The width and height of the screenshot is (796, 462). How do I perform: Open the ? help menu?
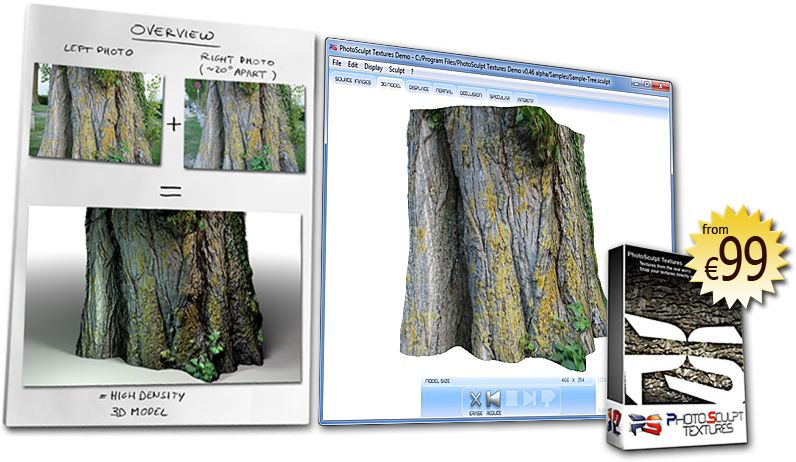pyautogui.click(x=412, y=72)
